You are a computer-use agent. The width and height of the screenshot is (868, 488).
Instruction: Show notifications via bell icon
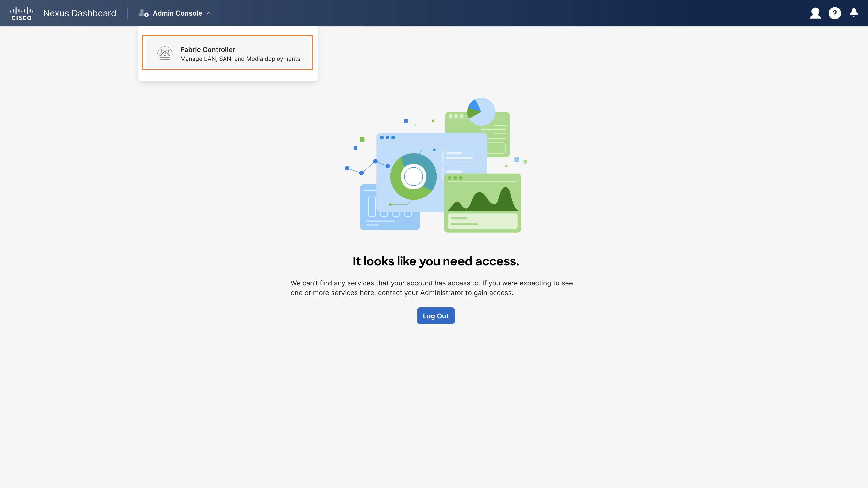pos(854,13)
